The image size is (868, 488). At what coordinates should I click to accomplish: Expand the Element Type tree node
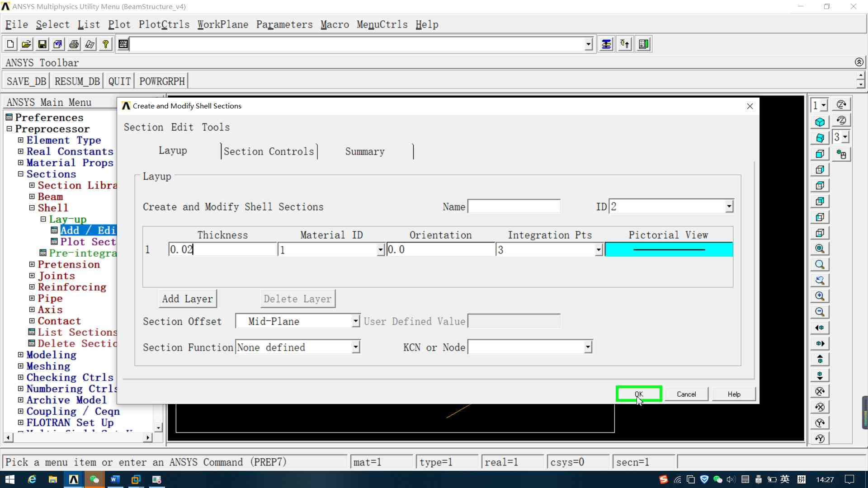tap(20, 140)
